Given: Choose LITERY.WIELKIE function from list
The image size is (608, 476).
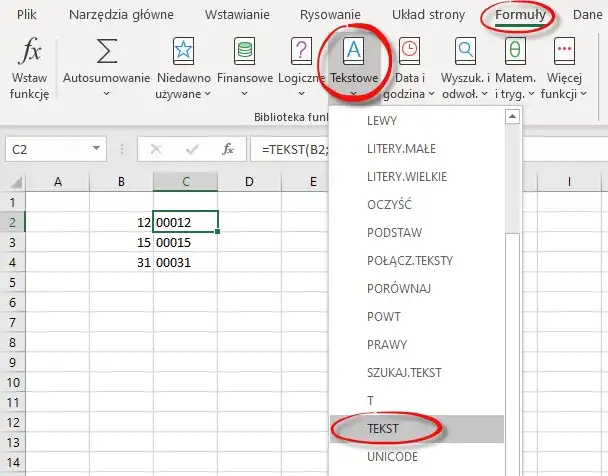Looking at the screenshot, I should tap(407, 176).
